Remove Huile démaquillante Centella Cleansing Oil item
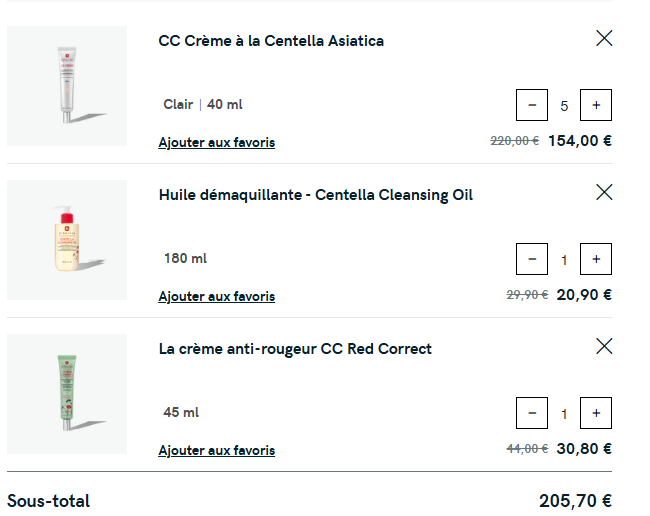650x516 pixels. (x=604, y=192)
